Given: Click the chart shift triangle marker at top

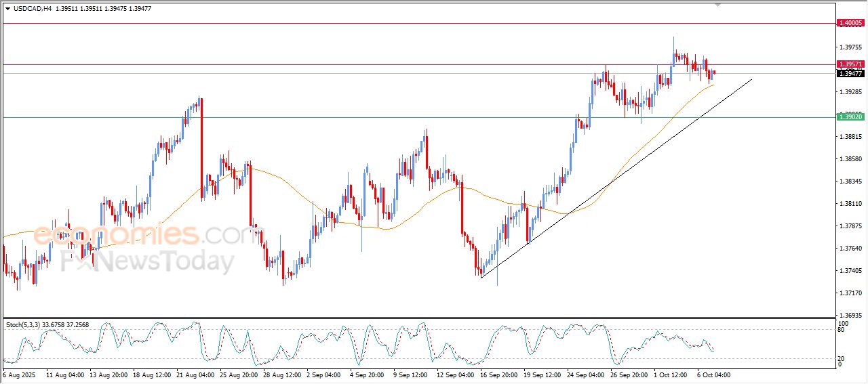Looking at the screenshot, I should 718,5.
